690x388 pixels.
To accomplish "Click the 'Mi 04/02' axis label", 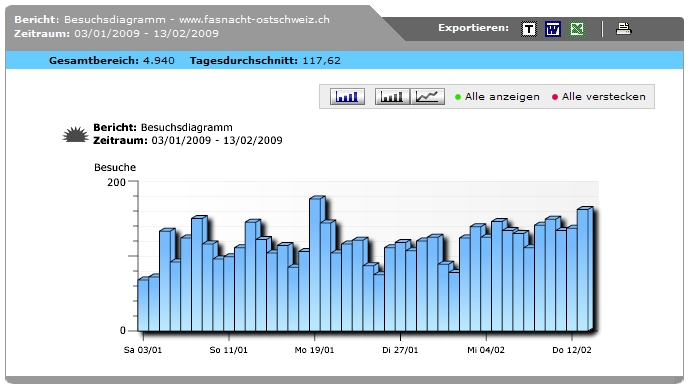I will coord(486,350).
